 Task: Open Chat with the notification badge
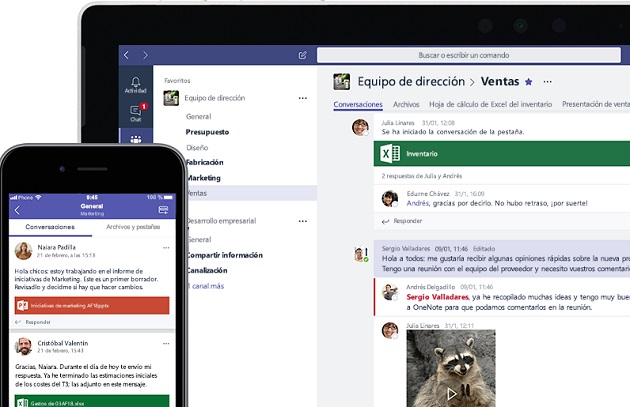tap(135, 111)
